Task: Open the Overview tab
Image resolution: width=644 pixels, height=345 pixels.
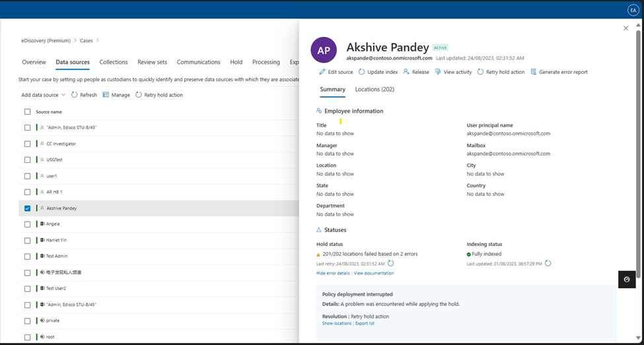Action: coord(34,62)
